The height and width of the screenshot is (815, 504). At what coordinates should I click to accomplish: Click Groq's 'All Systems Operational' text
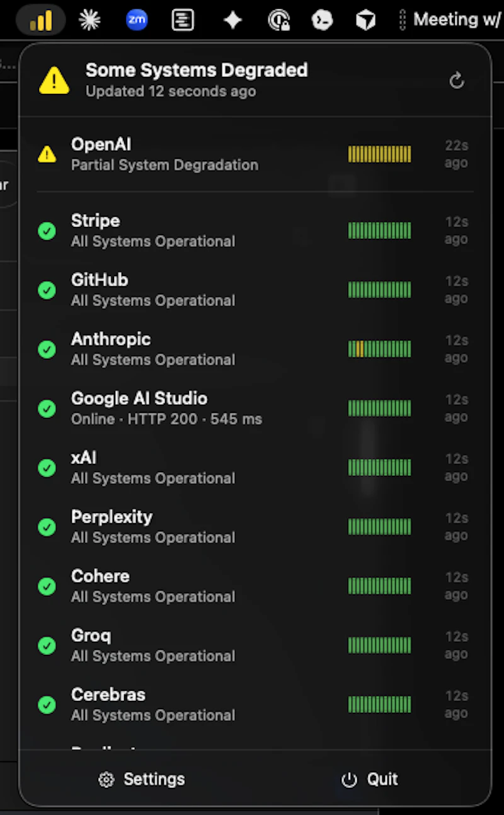[153, 656]
